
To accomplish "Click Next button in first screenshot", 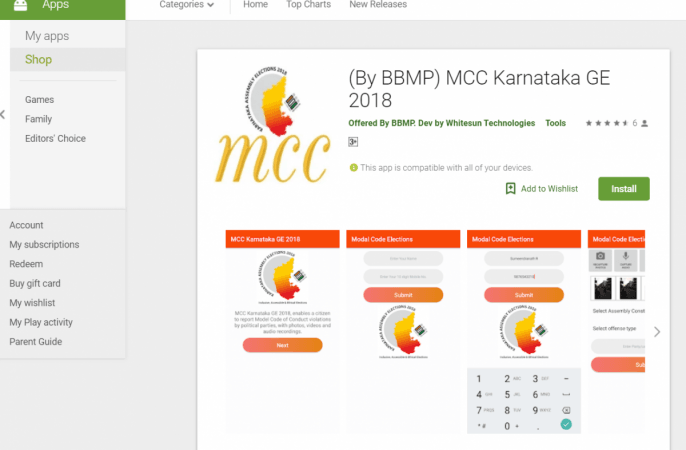I will click(282, 345).
